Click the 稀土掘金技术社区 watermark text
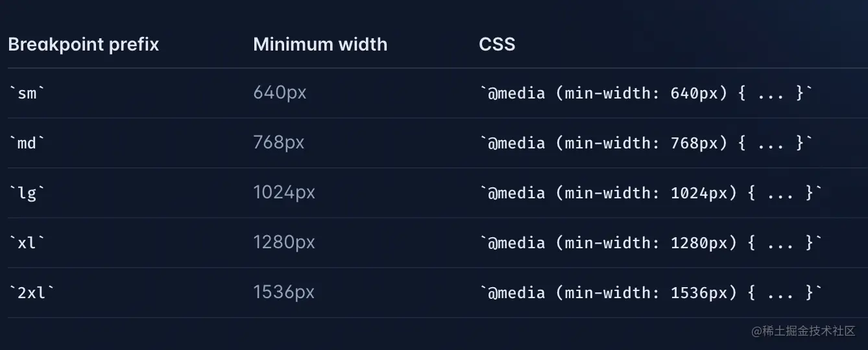This screenshot has height=350, width=868. pos(808,331)
